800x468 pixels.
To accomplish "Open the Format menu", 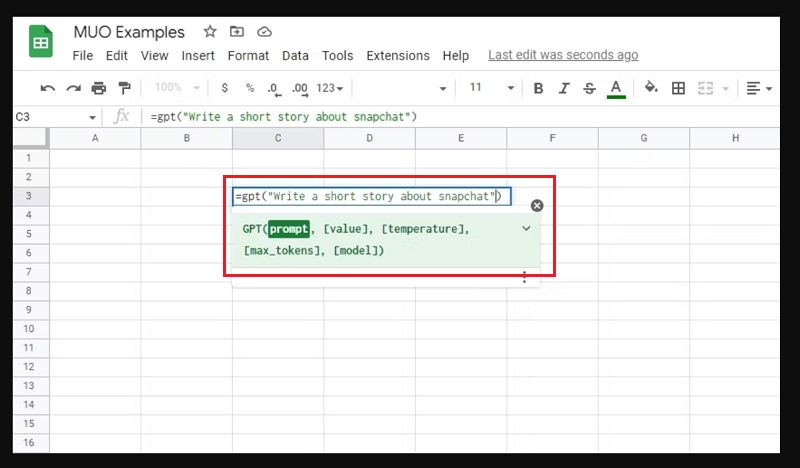I will (248, 56).
